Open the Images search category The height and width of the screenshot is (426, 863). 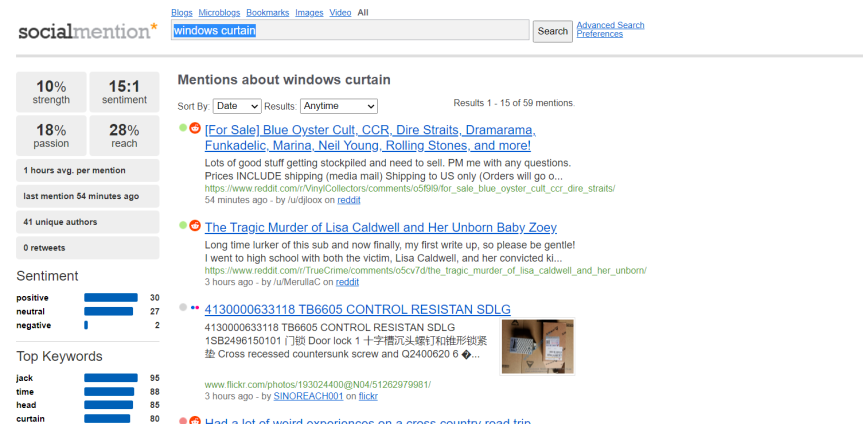(309, 12)
